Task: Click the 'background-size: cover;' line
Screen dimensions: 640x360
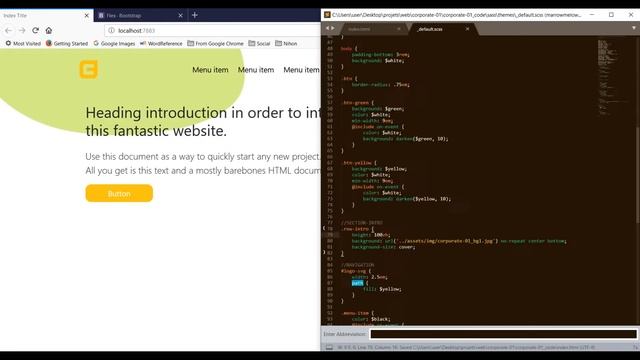Action: click(383, 247)
